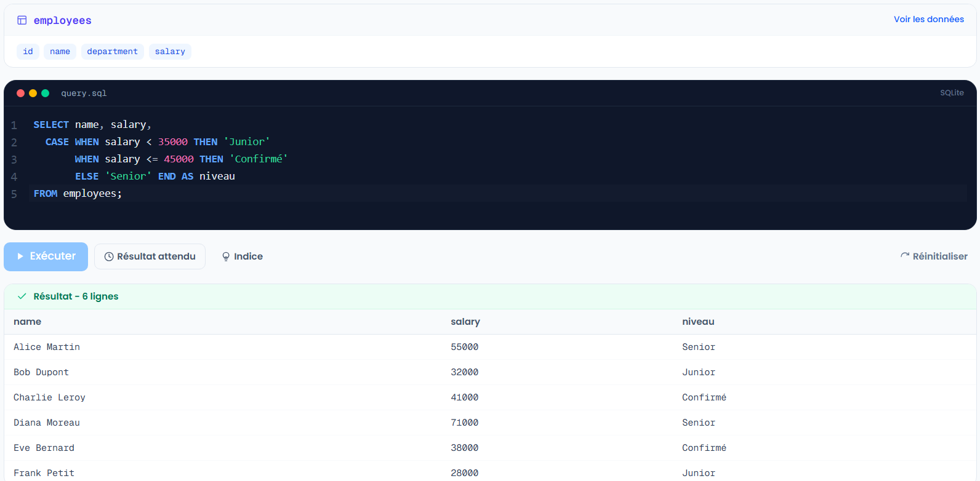Screen dimensions: 980x481
Task: Click the green window dot
Action: click(x=45, y=93)
